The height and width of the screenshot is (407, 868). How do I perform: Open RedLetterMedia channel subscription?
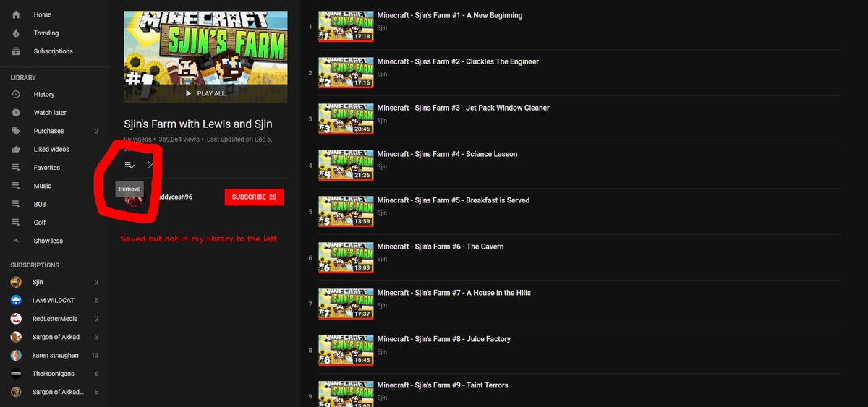(x=54, y=319)
